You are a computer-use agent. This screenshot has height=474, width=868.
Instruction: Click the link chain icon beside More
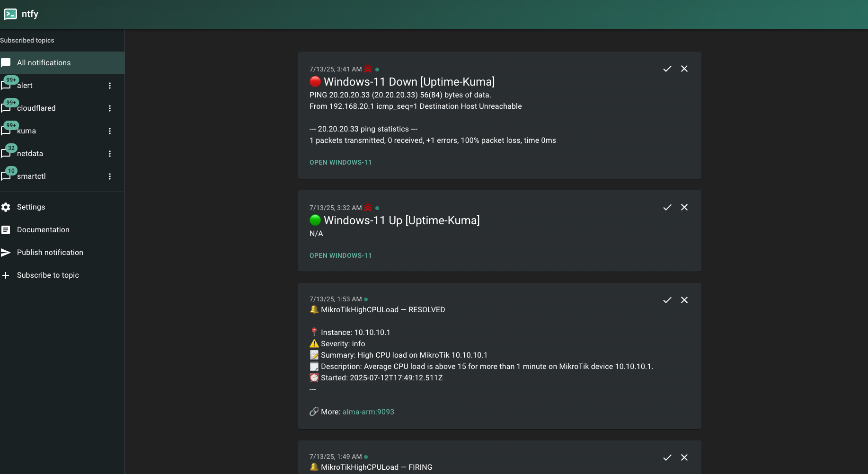pyautogui.click(x=314, y=412)
